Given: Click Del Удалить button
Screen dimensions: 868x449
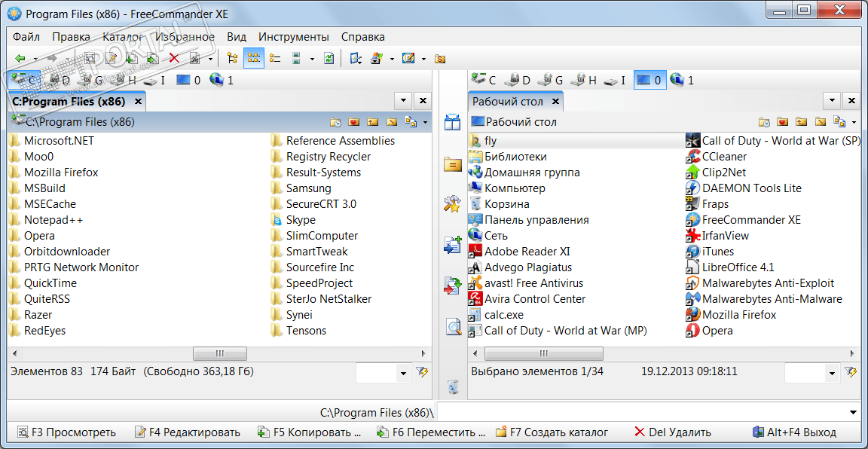Looking at the screenshot, I should tap(672, 432).
